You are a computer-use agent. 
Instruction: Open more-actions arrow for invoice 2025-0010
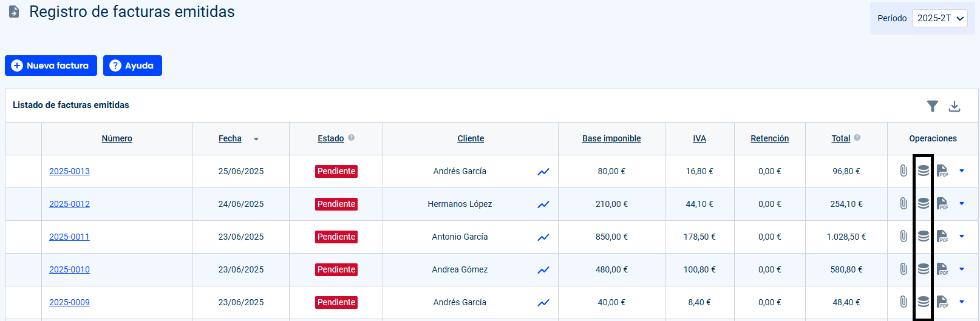(x=962, y=269)
